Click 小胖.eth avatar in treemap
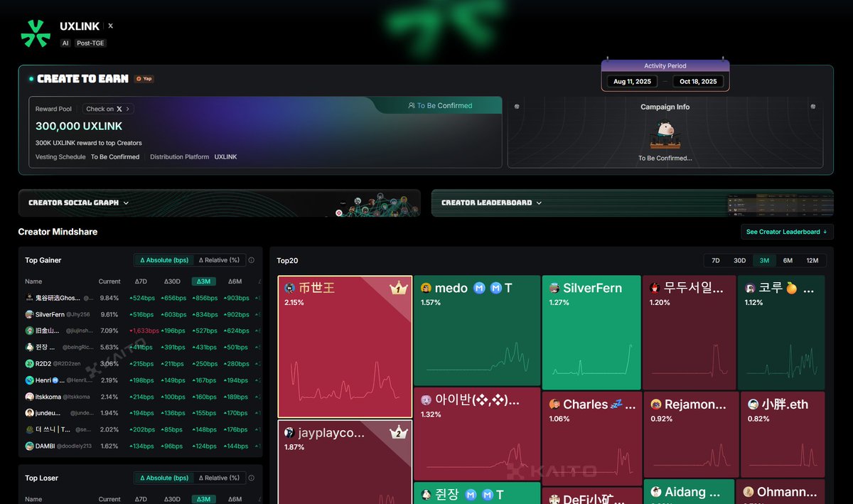Image resolution: width=853 pixels, height=504 pixels. [x=753, y=404]
